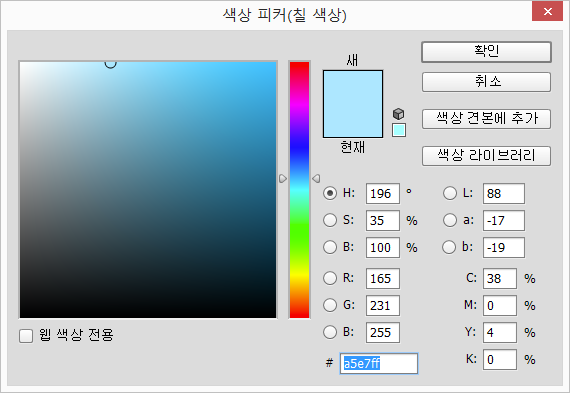Click the hex field a5e7ff
Viewport: 570px width, 393px height.
click(x=379, y=363)
